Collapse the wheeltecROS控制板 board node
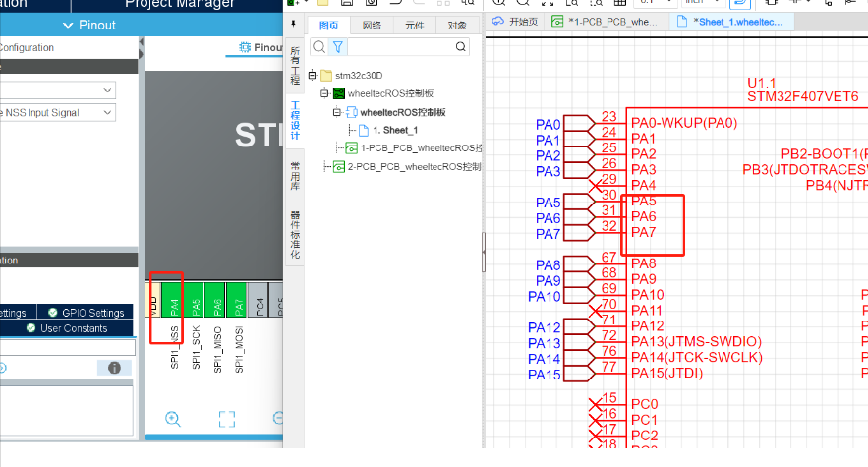Viewport: 868px width, 467px height. [x=325, y=93]
